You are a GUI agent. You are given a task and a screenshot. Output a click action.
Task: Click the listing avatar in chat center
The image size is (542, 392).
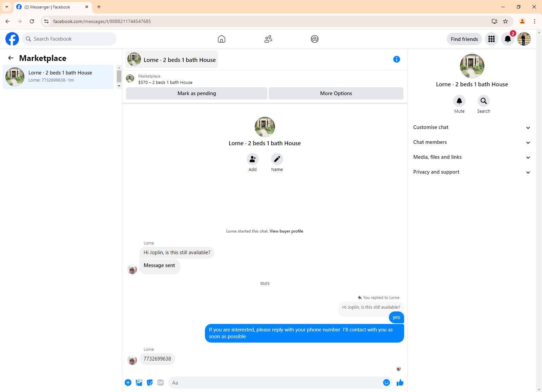point(265,127)
